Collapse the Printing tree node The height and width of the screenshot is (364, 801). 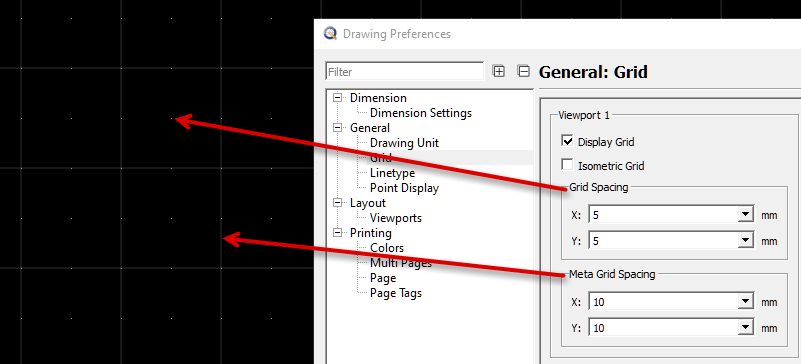click(337, 233)
